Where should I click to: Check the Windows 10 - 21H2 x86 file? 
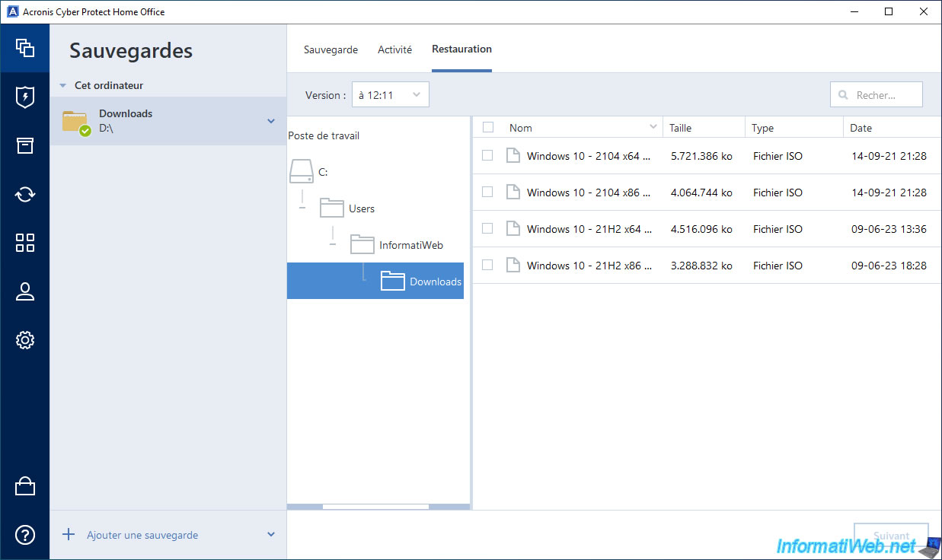pyautogui.click(x=487, y=265)
